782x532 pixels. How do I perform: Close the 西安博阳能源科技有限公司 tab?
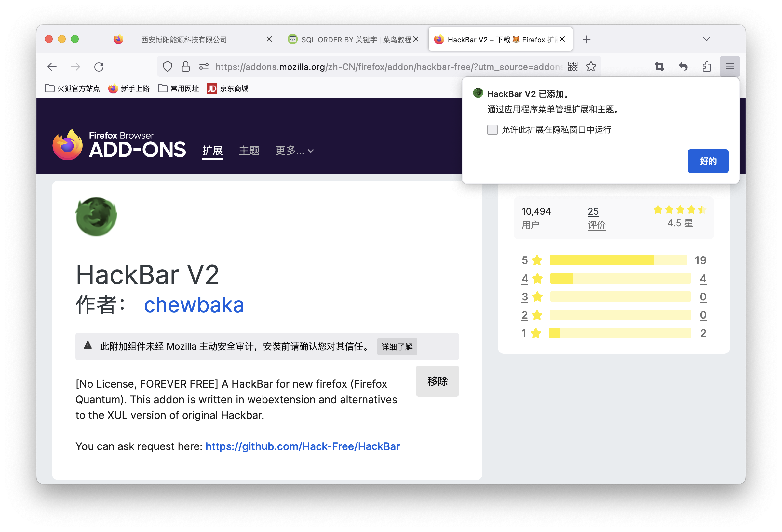(269, 39)
